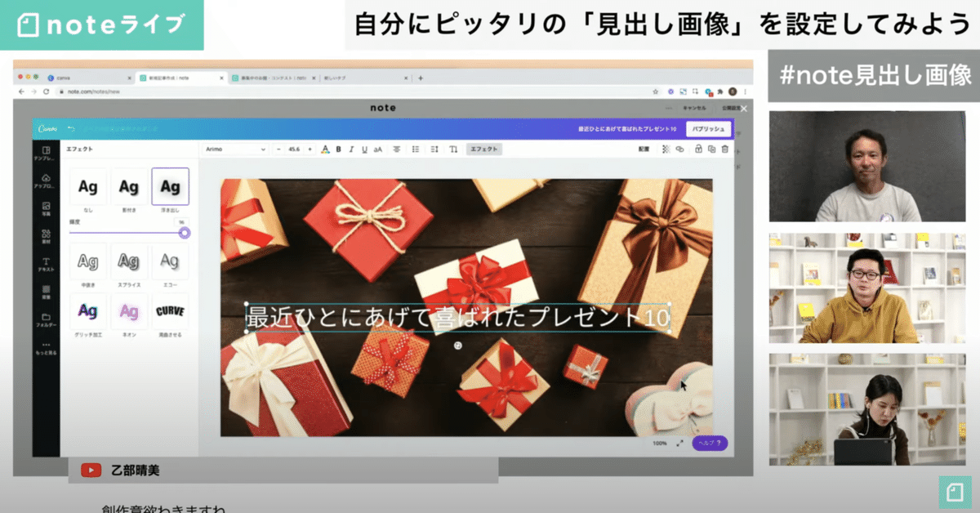This screenshot has width=980, height=513.
Task: Click the browser reload button
Action: tap(47, 91)
